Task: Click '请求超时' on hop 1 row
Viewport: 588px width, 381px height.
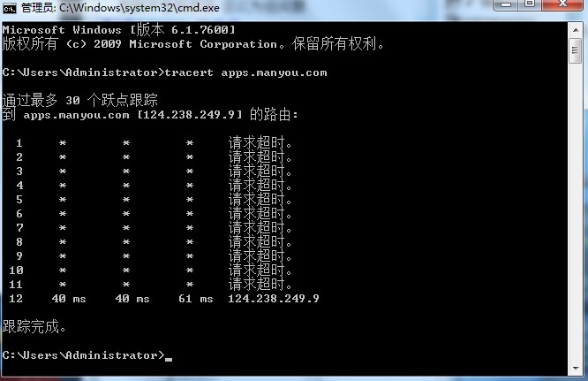Action: [x=260, y=142]
